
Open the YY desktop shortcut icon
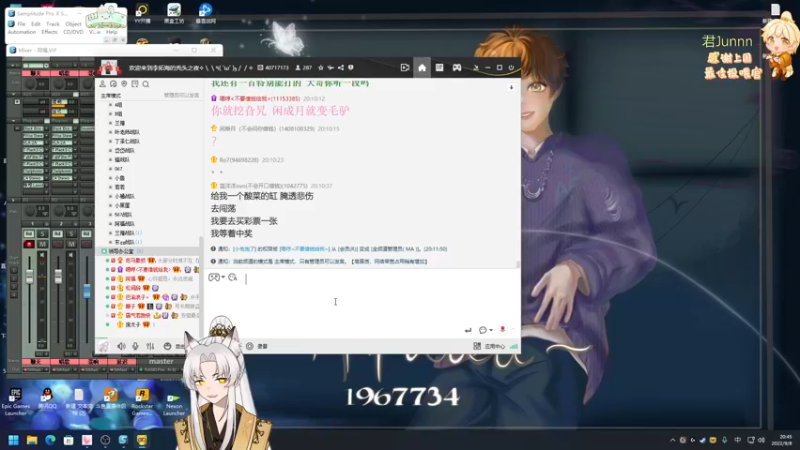click(x=142, y=13)
